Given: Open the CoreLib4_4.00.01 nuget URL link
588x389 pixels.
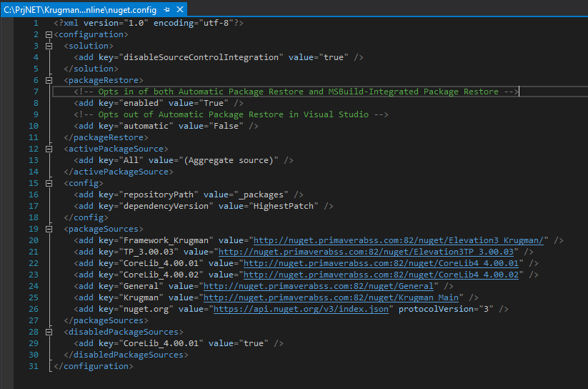Looking at the screenshot, I should 381,263.
